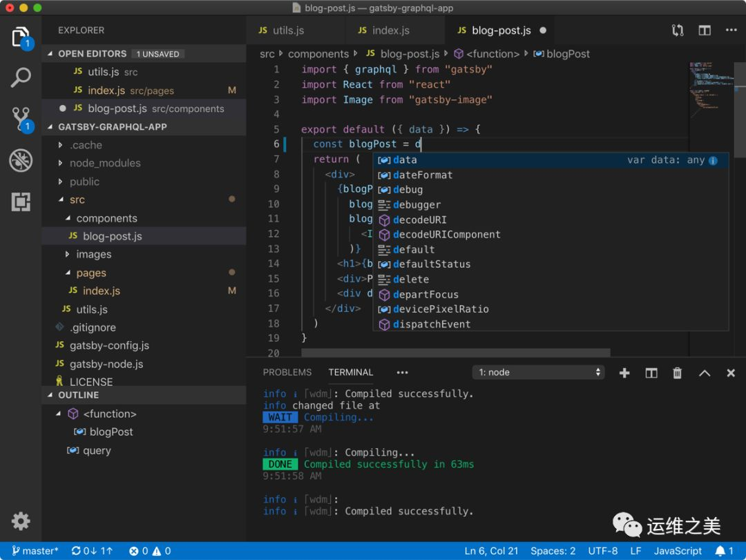This screenshot has height=560, width=746.
Task: Collapse the OUTLINE section header
Action: click(78, 395)
